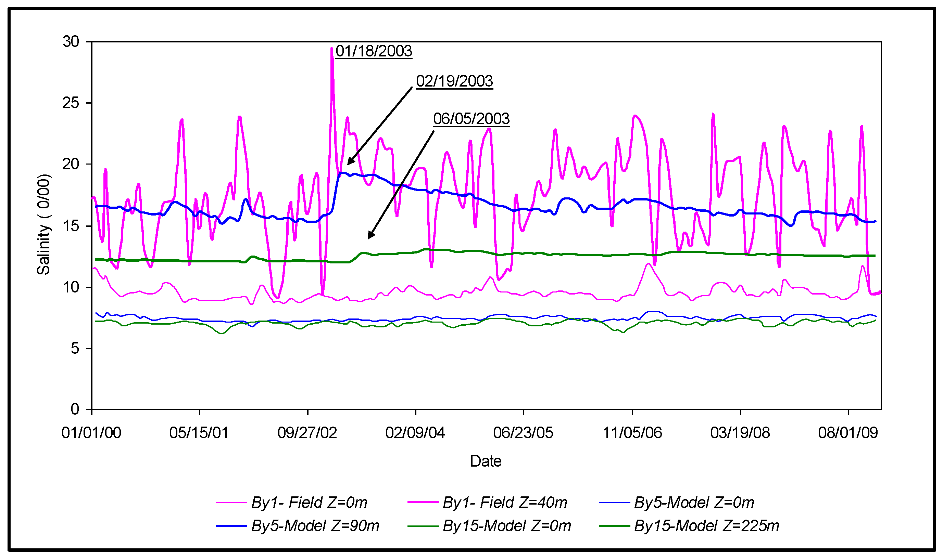Click the 02/19/2003 annotation label
Screen dimensions: 943x560
[454, 81]
